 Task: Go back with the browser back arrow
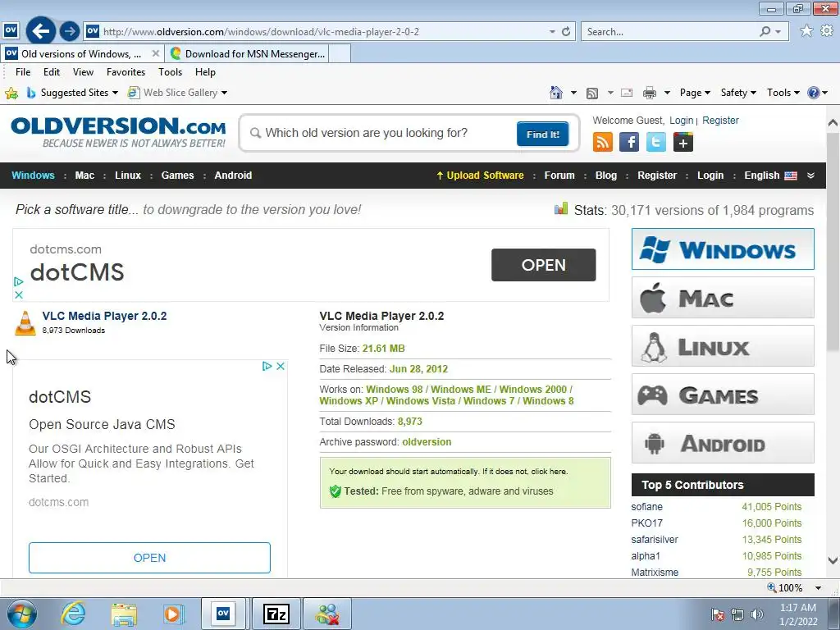(41, 31)
